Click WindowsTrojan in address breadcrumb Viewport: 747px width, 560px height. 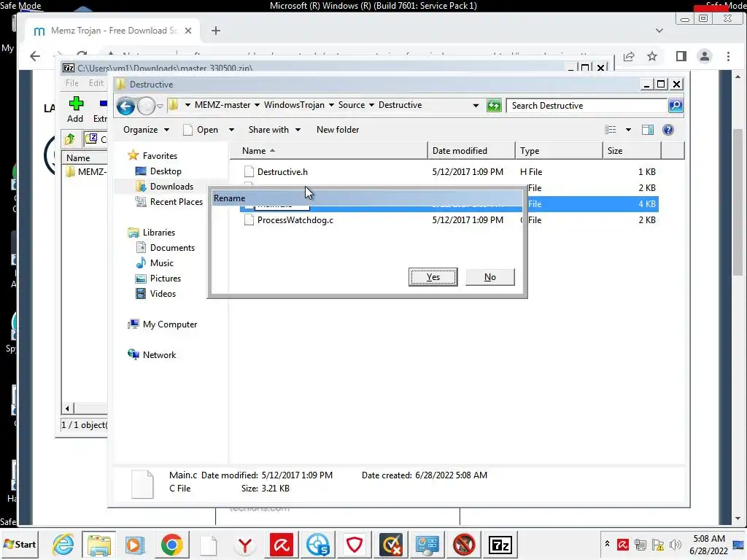[294, 105]
